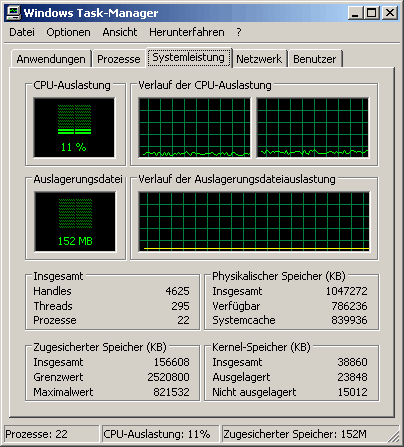Open the Datei menu
404x447 pixels.
click(22, 32)
